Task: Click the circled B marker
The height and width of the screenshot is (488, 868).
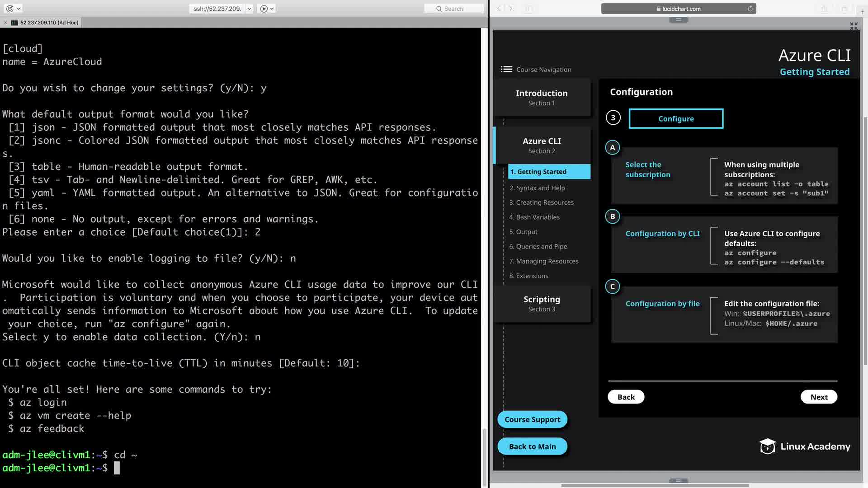Action: coord(613,216)
